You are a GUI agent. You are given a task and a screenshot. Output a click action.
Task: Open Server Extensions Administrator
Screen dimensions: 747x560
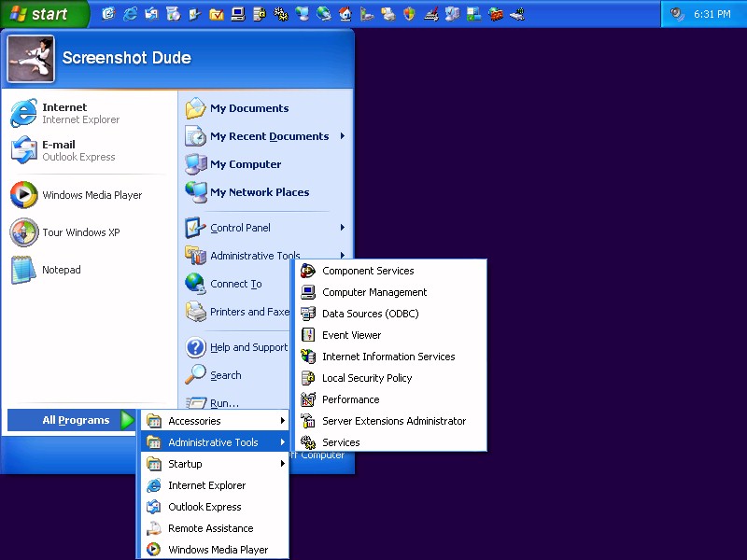tap(393, 421)
